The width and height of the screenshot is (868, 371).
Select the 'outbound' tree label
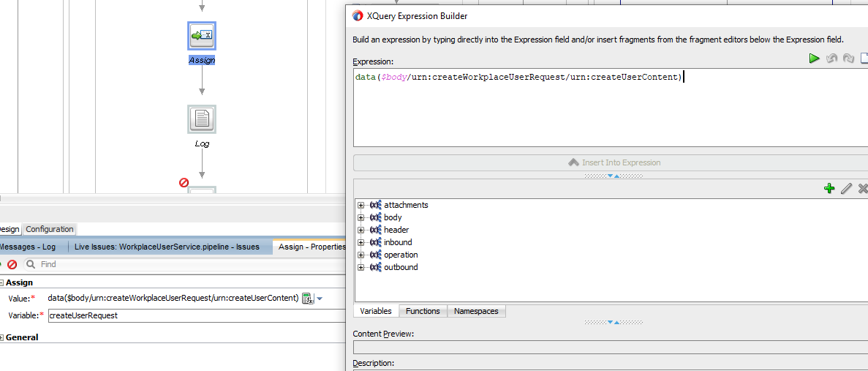pyautogui.click(x=401, y=267)
